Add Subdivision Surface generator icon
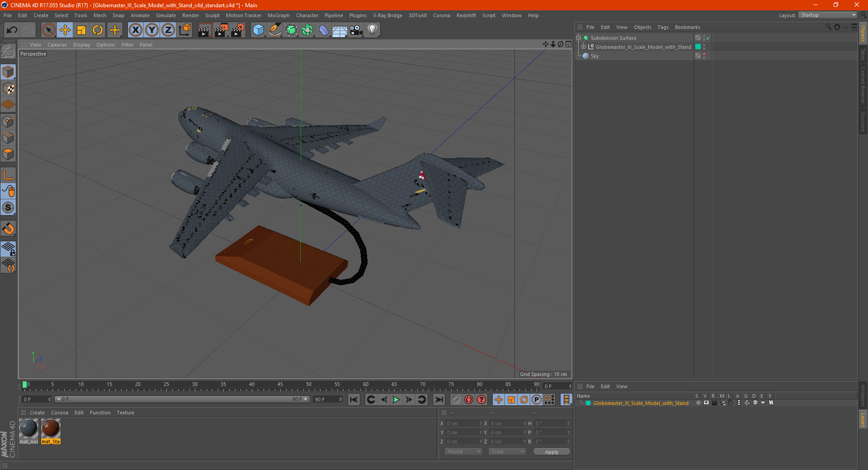This screenshot has width=868, height=470. [291, 30]
